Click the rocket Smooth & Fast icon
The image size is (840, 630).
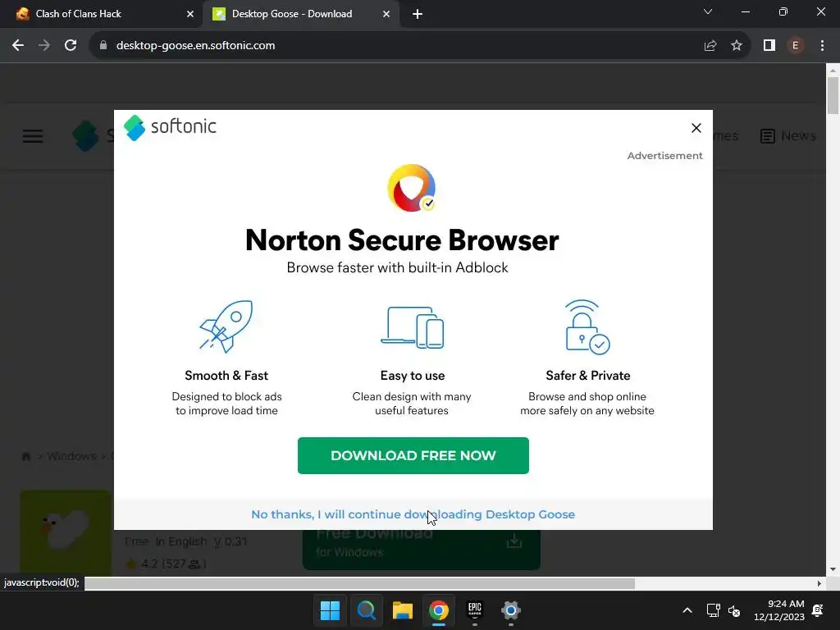click(x=226, y=326)
